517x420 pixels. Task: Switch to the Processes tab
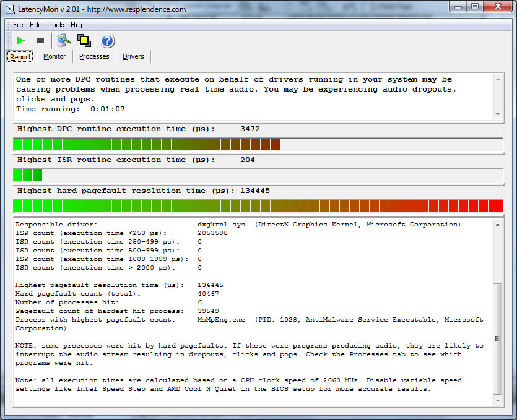pyautogui.click(x=94, y=56)
